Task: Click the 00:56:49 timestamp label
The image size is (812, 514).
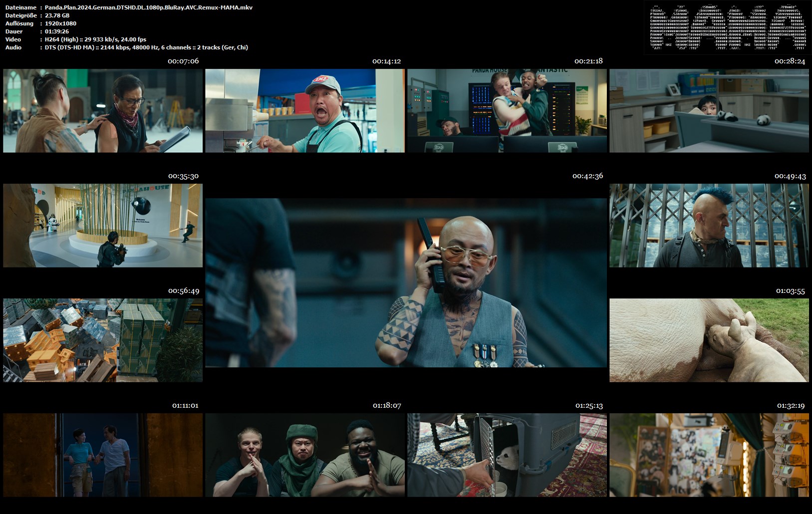Action: 184,290
